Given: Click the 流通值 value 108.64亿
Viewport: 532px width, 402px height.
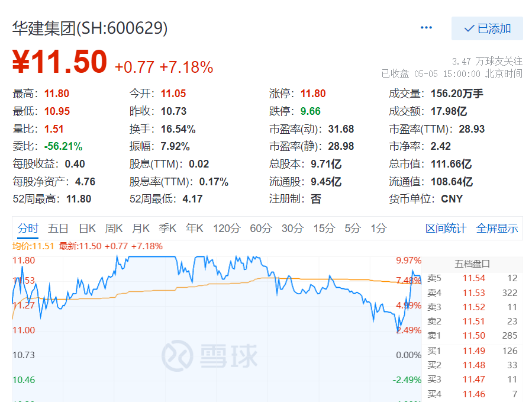Looking at the screenshot, I should point(452,182).
